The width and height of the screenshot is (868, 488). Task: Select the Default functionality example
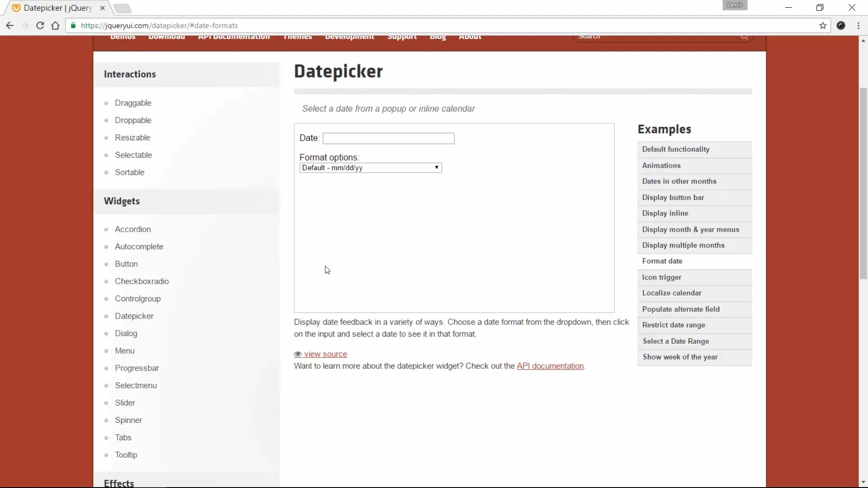tap(694, 150)
